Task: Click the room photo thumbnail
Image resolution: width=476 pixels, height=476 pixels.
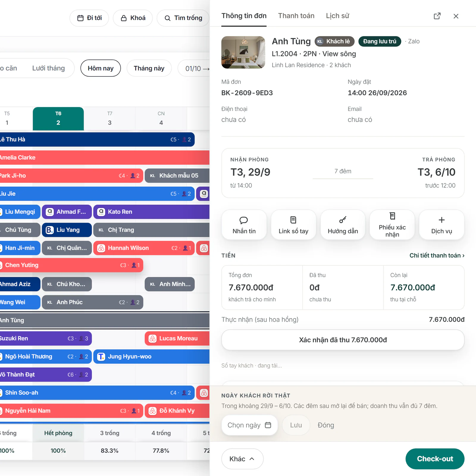Action: pos(243,52)
